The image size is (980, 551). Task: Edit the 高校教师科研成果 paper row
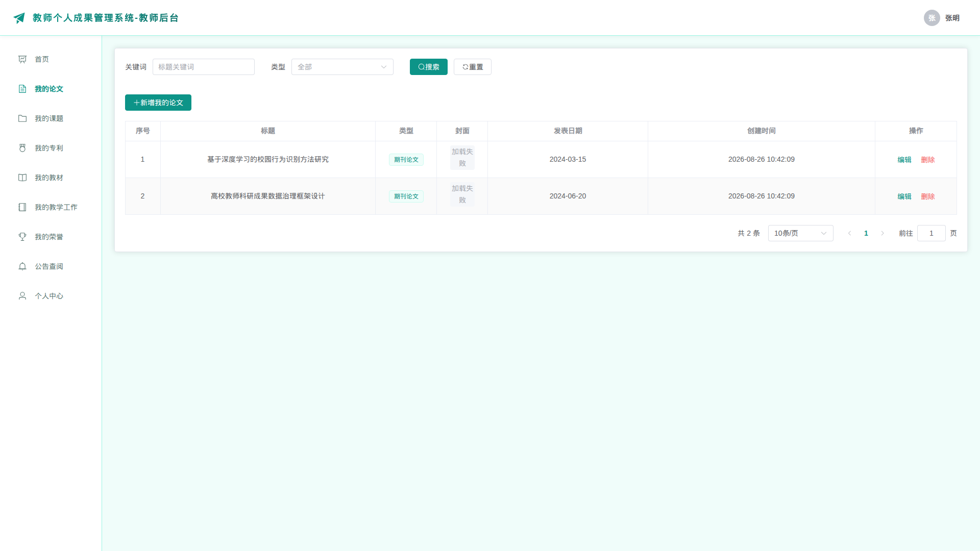coord(904,196)
